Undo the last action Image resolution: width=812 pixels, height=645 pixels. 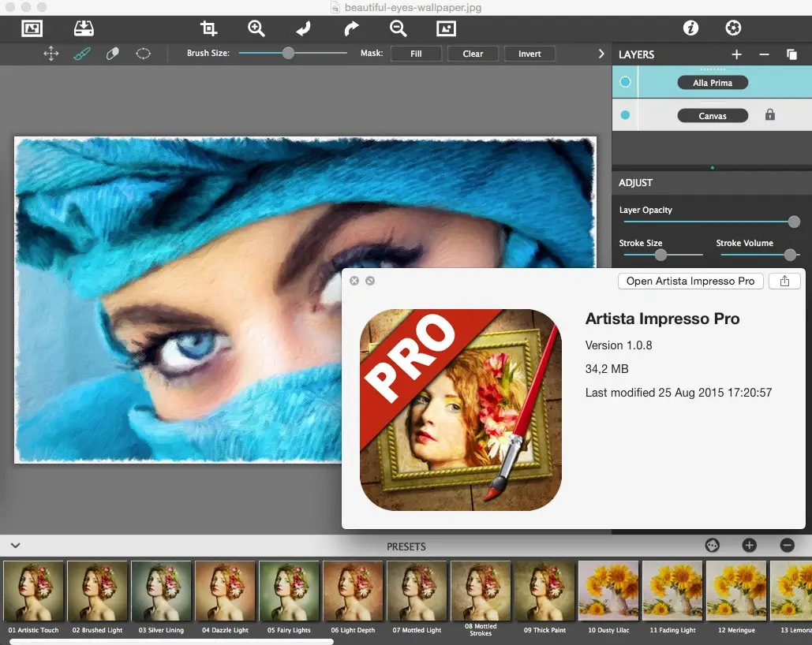(x=303, y=29)
